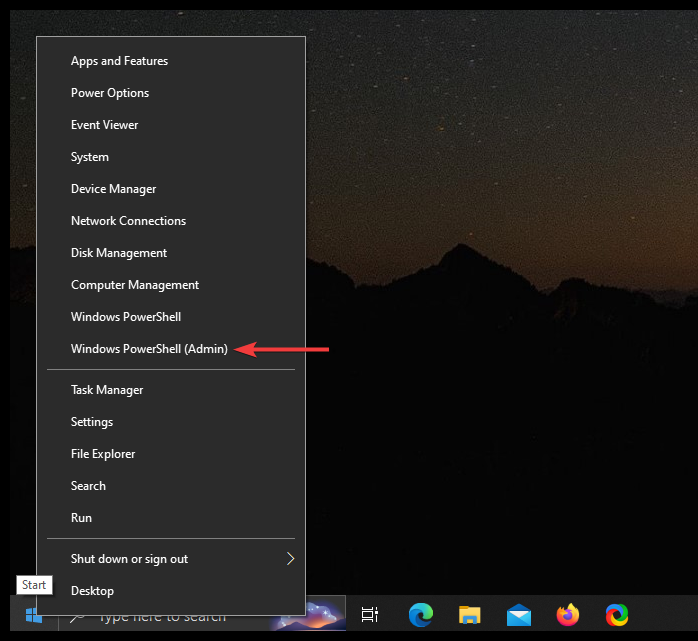Open the Run dialog entry

click(171, 518)
